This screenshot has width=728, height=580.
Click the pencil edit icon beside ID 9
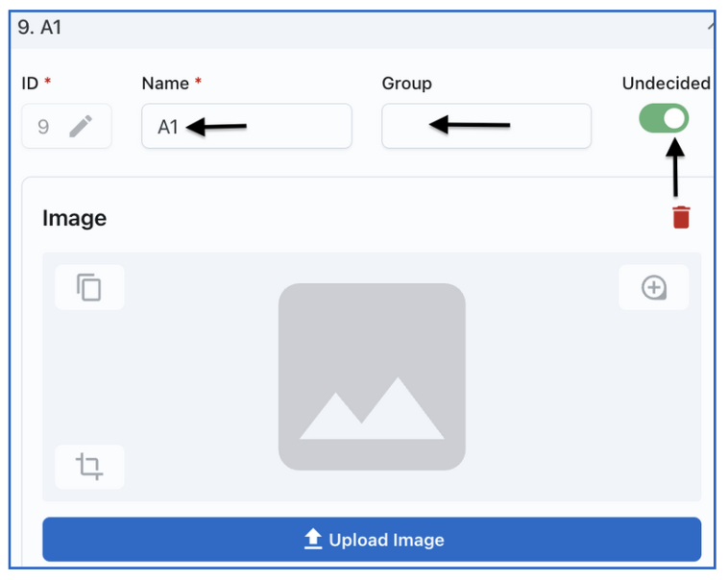[81, 127]
